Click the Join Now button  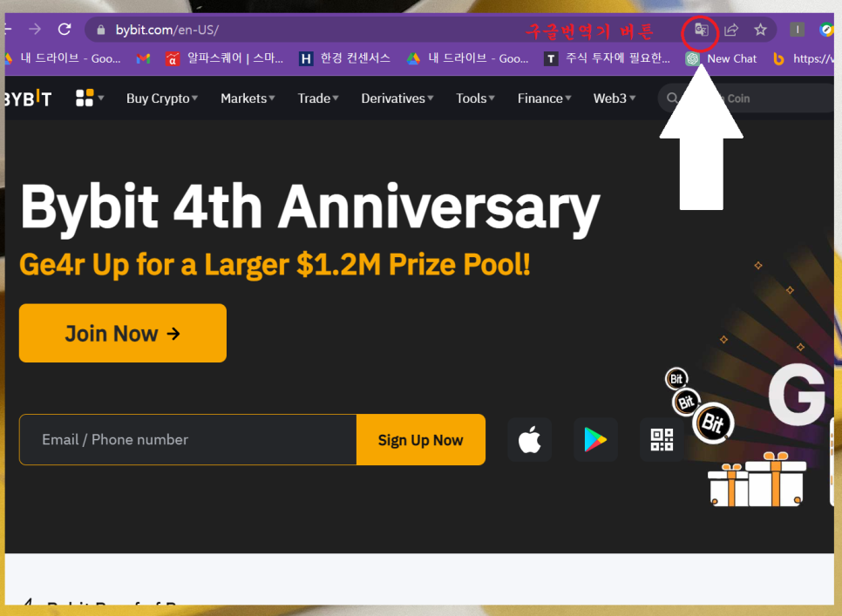(122, 333)
